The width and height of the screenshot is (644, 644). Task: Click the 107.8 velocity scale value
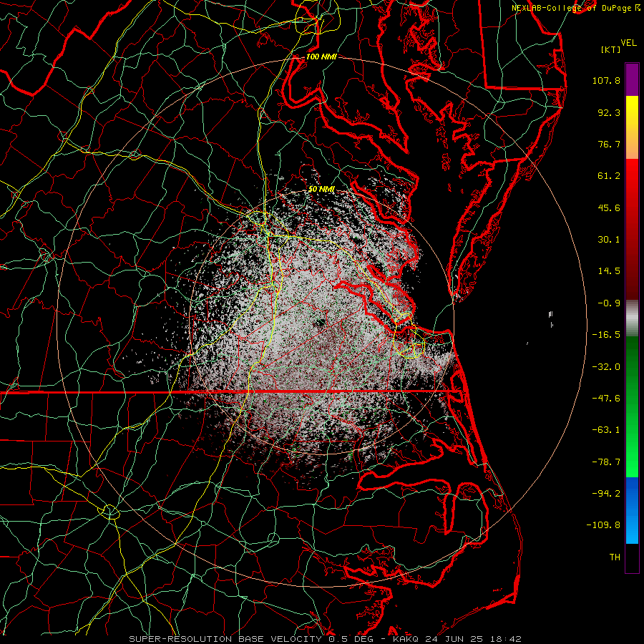click(x=606, y=80)
